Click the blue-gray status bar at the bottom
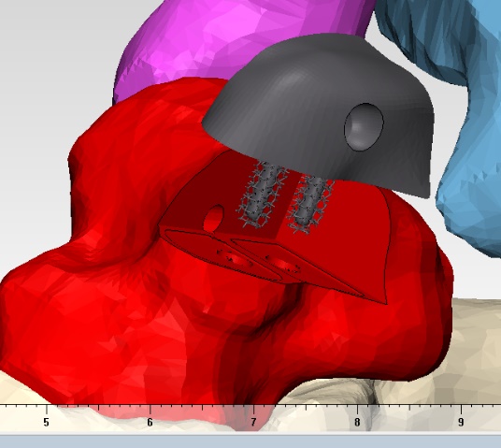Viewport: 501px width, 448px height. [250, 442]
